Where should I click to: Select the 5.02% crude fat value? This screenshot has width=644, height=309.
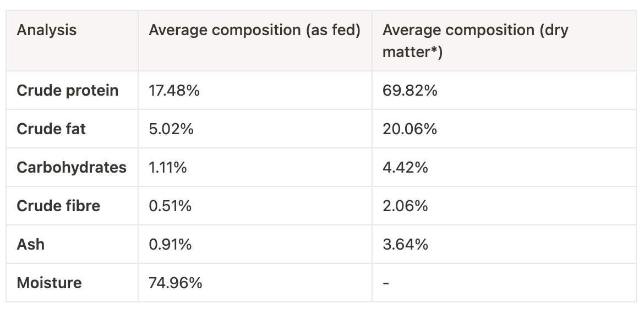pos(171,129)
